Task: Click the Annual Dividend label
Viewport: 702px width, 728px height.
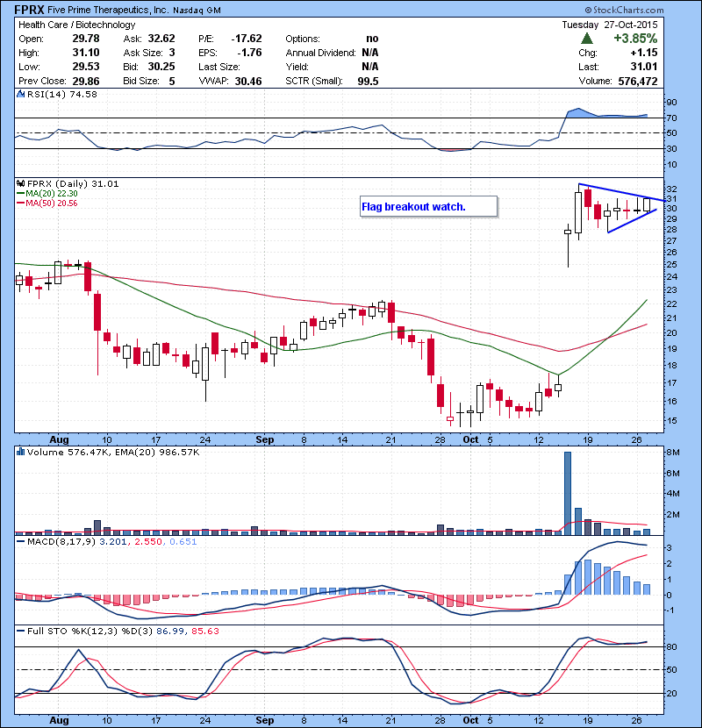Action: pos(320,53)
